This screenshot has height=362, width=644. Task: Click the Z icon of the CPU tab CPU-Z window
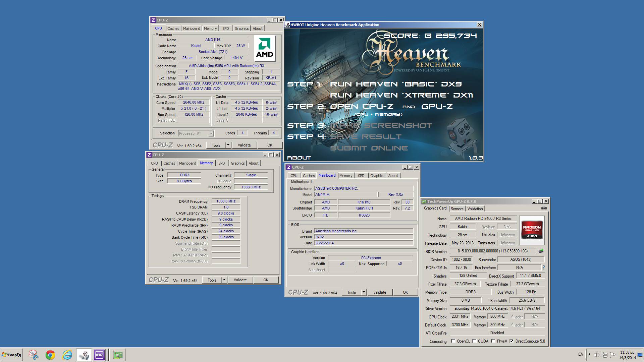pos(153,20)
